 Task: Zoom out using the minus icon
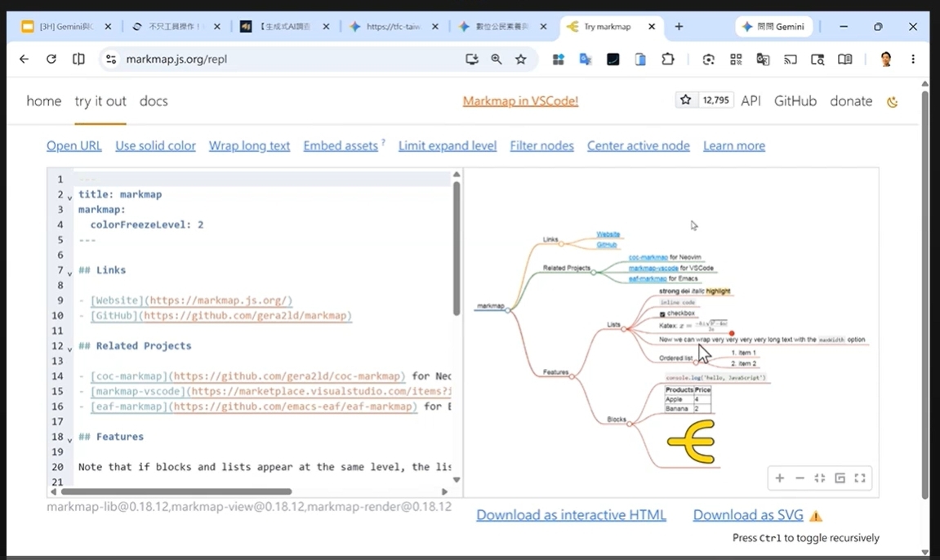[800, 478]
